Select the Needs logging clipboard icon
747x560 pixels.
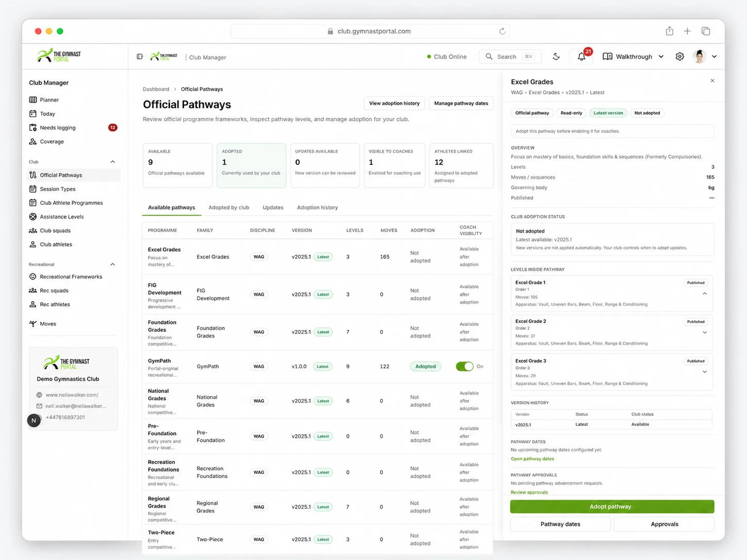pyautogui.click(x=33, y=127)
